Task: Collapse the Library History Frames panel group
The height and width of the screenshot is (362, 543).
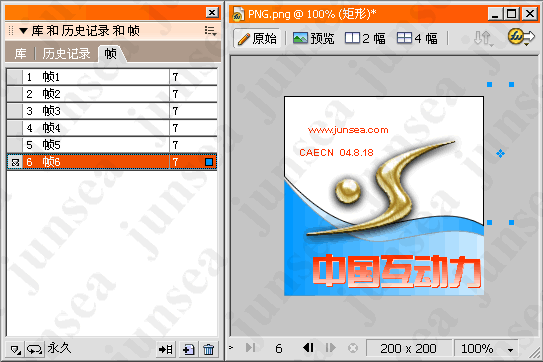Action: click(x=23, y=31)
